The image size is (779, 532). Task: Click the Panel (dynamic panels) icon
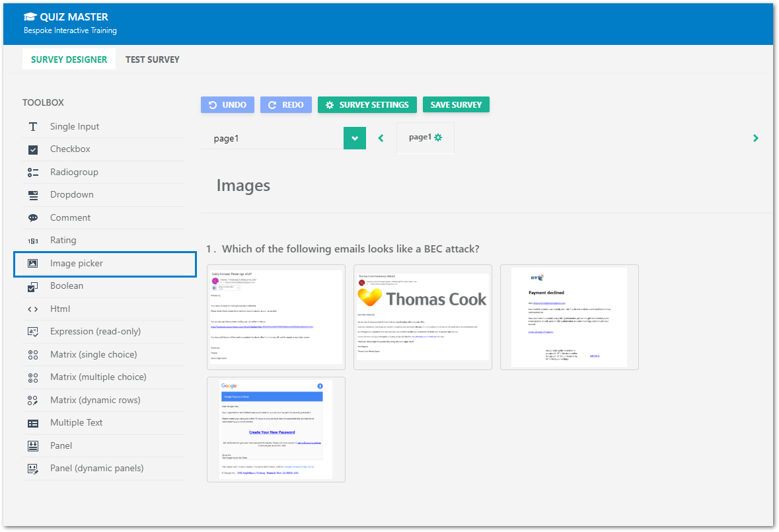tap(33, 469)
